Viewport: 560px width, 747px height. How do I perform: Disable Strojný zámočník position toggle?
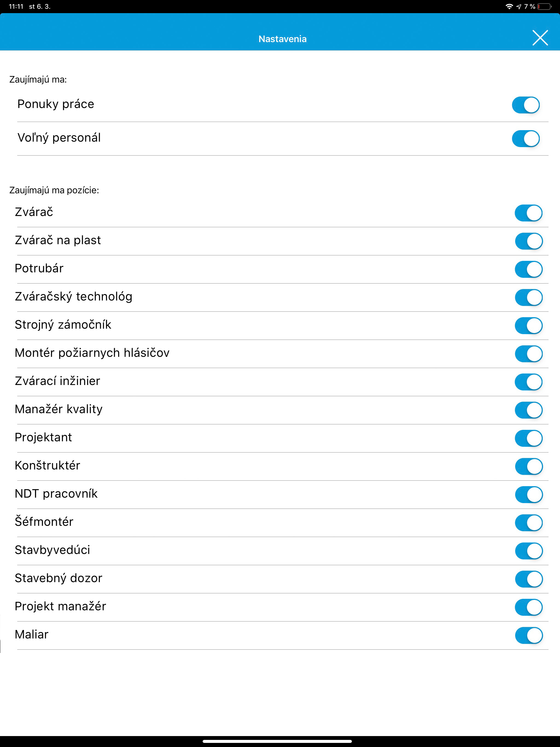[x=529, y=326]
